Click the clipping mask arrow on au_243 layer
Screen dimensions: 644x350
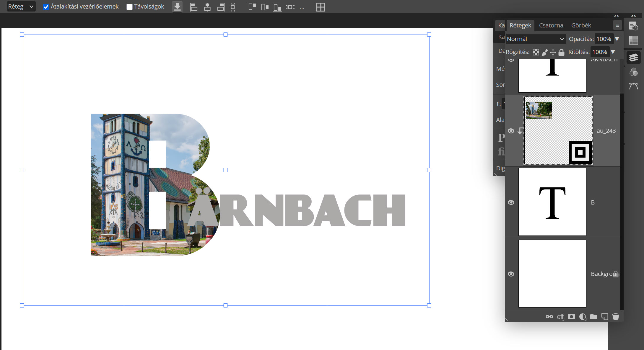point(520,131)
